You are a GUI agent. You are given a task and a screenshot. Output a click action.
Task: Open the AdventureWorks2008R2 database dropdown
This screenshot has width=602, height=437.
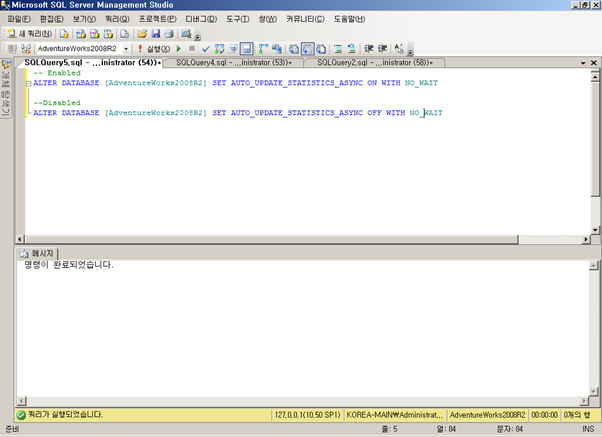126,49
